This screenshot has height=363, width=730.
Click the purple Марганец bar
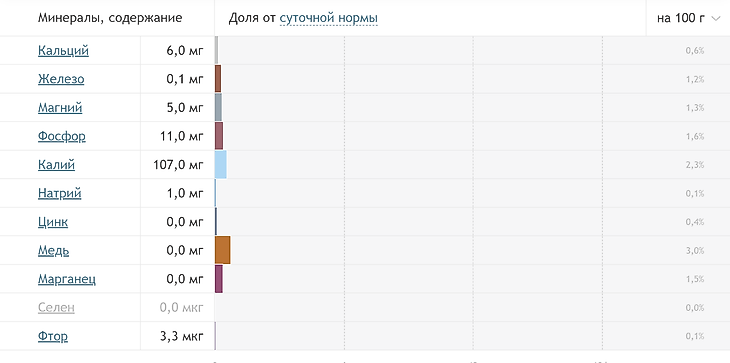click(x=219, y=279)
